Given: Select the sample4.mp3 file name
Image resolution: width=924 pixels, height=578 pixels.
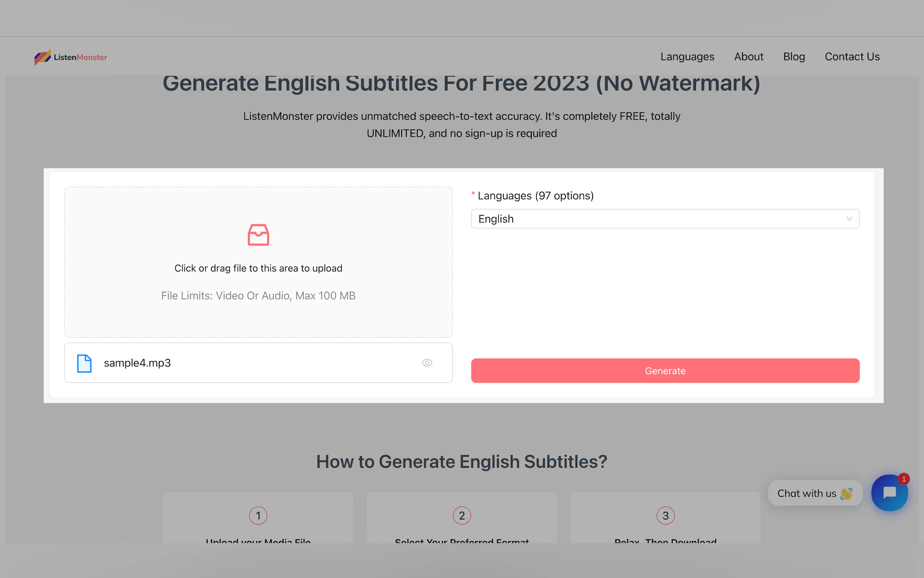Looking at the screenshot, I should 137,363.
